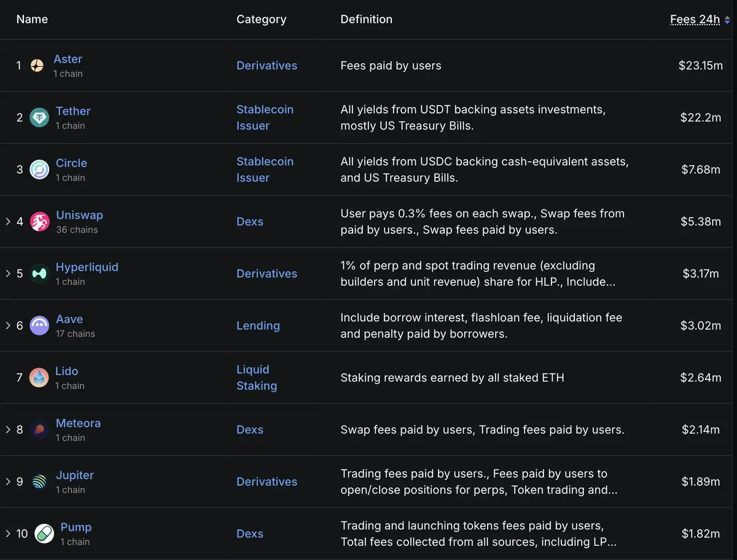The width and height of the screenshot is (737, 560).
Task: Click the Circle logo icon
Action: coord(39,169)
